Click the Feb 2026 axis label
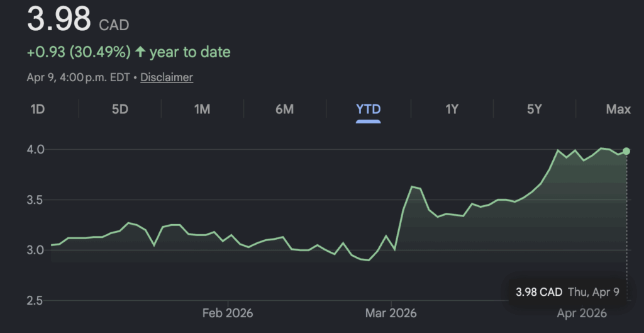The image size is (644, 333). (226, 313)
